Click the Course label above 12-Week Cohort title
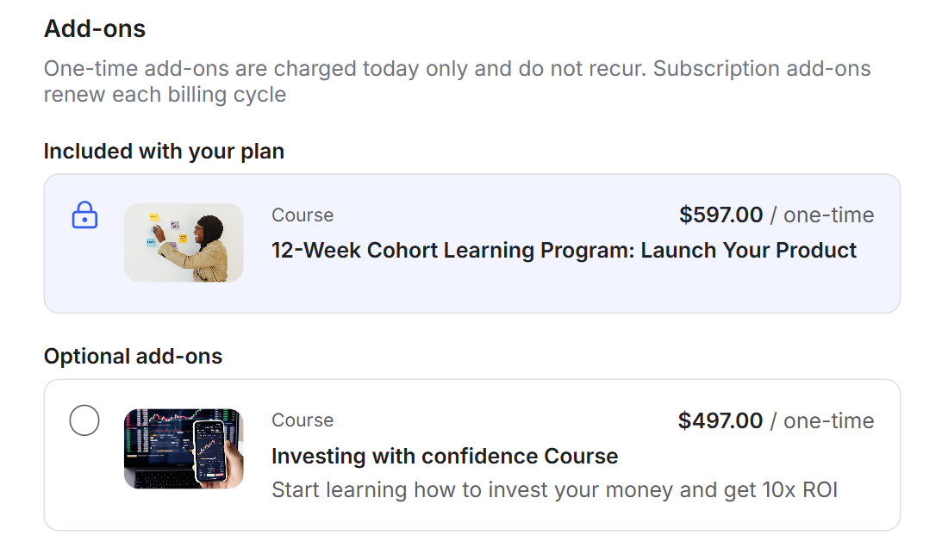The width and height of the screenshot is (942, 560). point(303,215)
